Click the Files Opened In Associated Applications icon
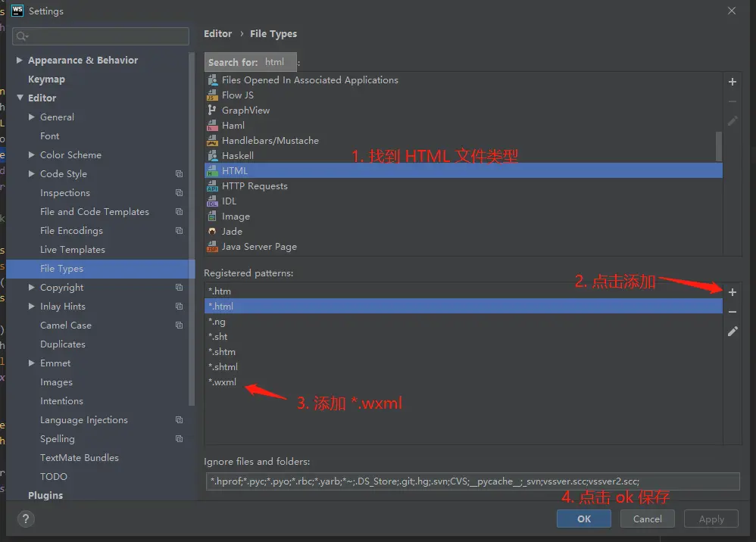 coord(212,80)
